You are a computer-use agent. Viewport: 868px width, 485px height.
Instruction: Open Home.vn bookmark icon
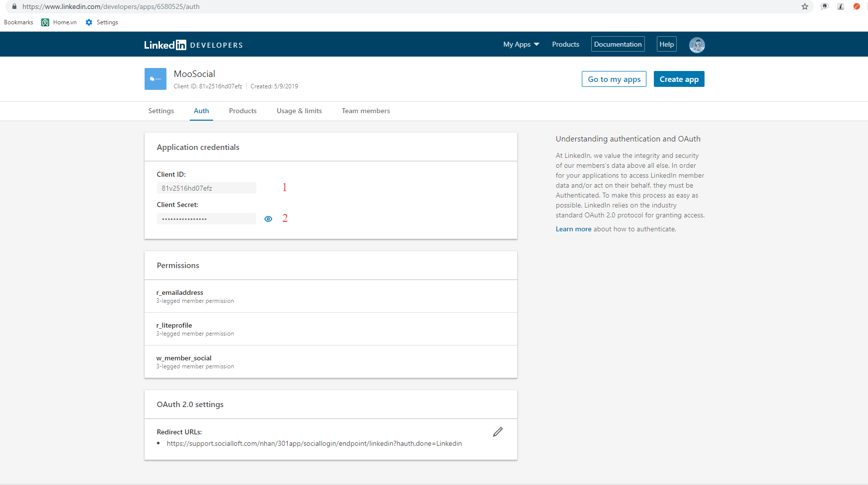(x=45, y=22)
